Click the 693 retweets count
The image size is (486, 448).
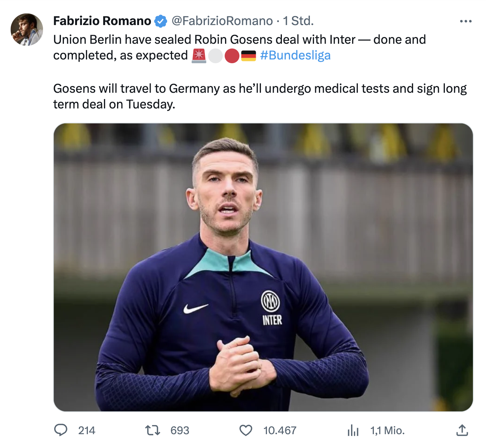[x=180, y=431]
